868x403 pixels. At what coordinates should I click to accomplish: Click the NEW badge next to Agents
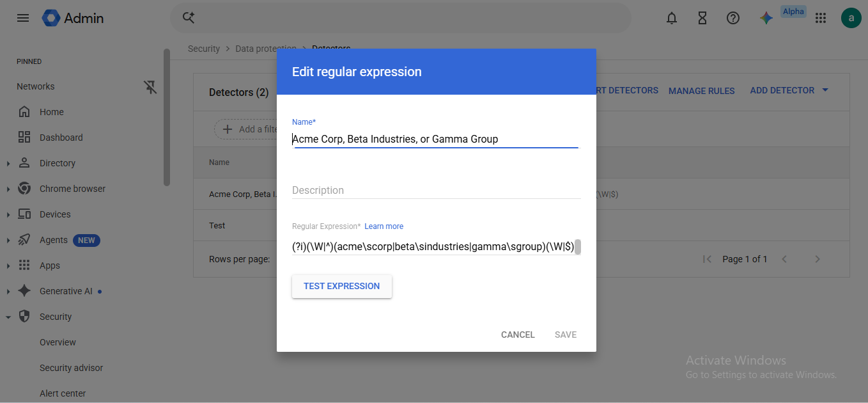tap(86, 241)
